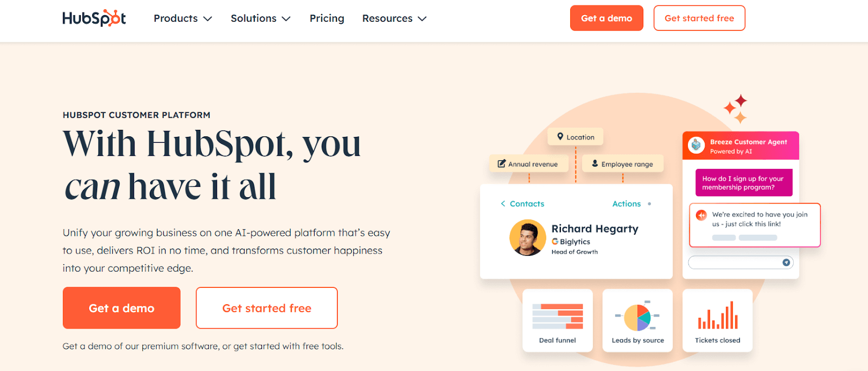
Task: Open the Deal funnel chart card
Action: [558, 320]
